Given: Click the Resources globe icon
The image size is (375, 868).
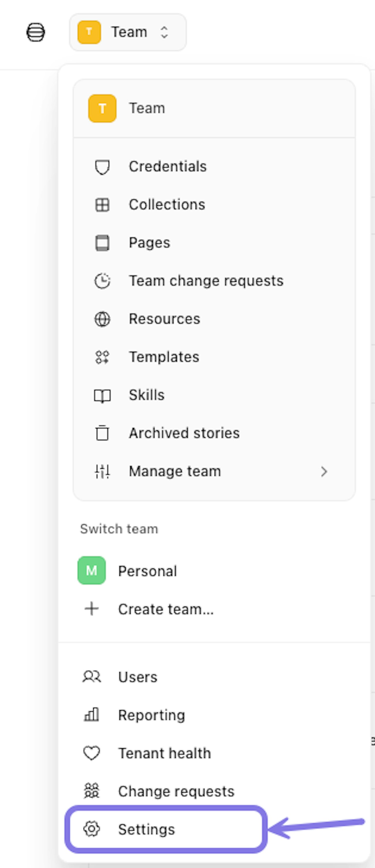Looking at the screenshot, I should coord(102,319).
